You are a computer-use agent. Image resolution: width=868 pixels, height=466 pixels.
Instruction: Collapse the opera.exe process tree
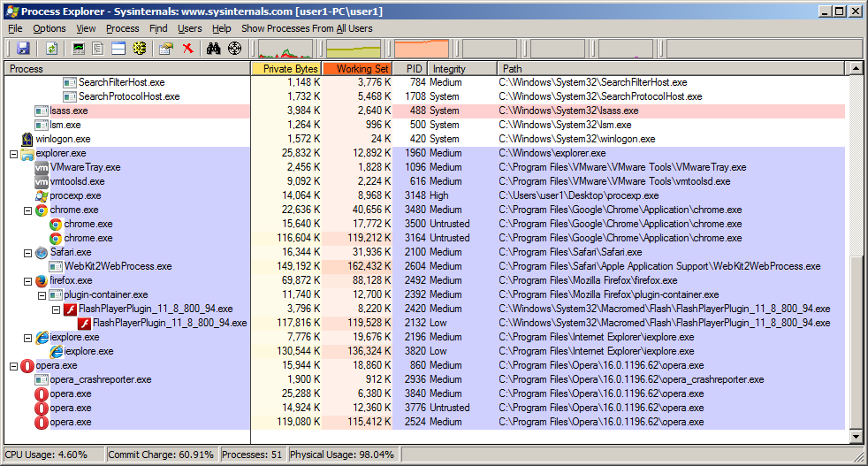(13, 365)
